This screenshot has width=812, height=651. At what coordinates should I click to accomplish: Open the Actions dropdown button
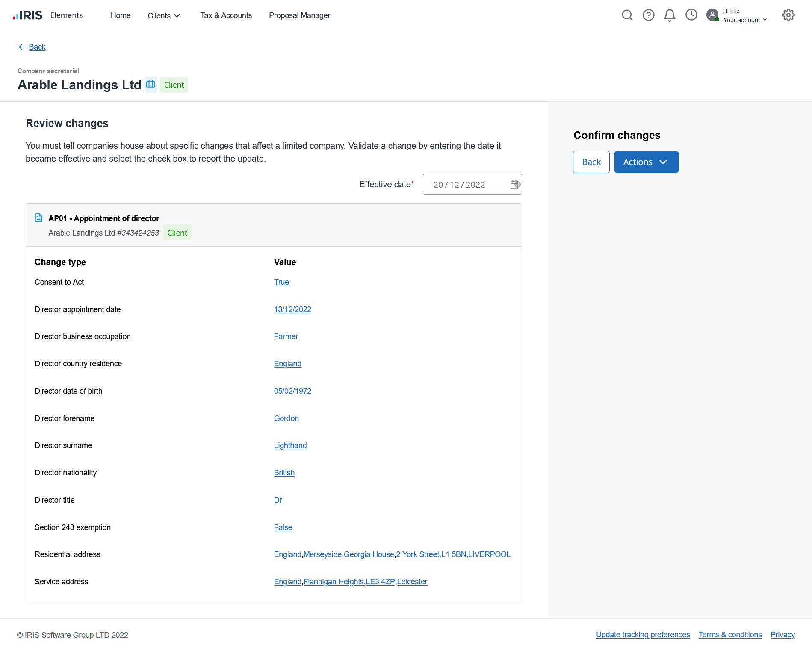[x=646, y=162]
